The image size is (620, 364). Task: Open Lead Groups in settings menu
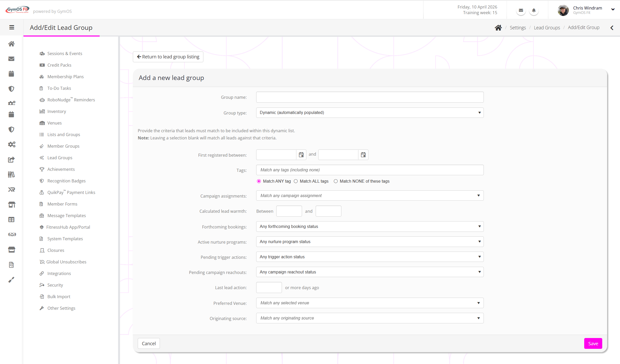60,158
